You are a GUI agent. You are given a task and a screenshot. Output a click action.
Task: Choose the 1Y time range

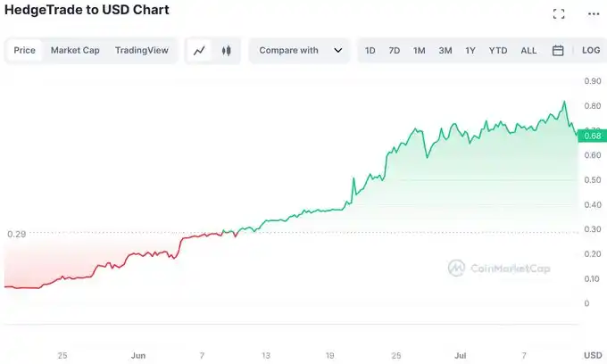pos(470,51)
